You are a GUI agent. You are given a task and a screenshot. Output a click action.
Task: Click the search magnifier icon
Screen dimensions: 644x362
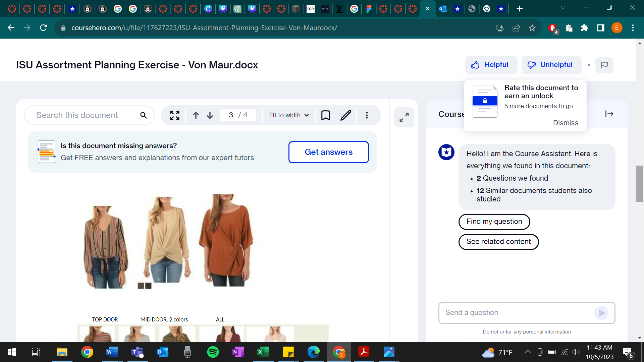coord(143,115)
